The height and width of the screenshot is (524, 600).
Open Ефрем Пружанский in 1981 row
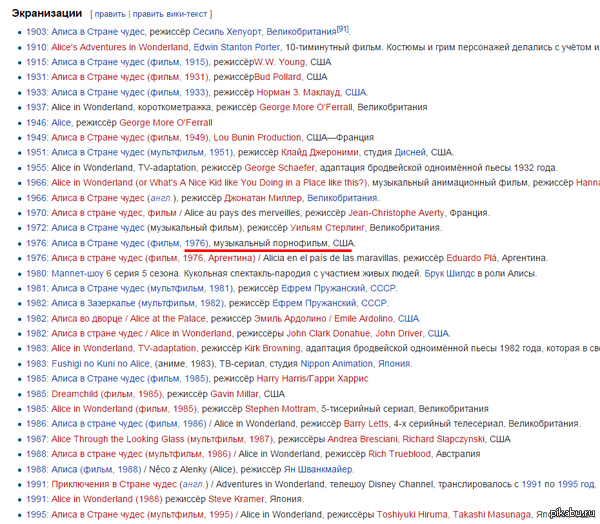323,288
